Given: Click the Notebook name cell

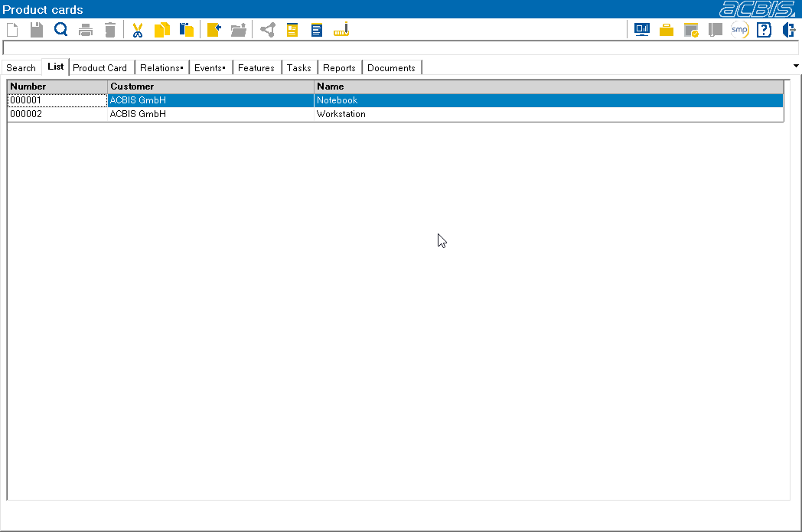Looking at the screenshot, I should tap(549, 100).
